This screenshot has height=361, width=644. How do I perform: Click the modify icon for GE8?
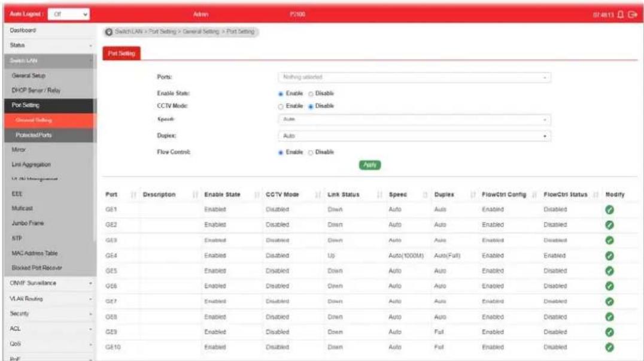(x=609, y=317)
